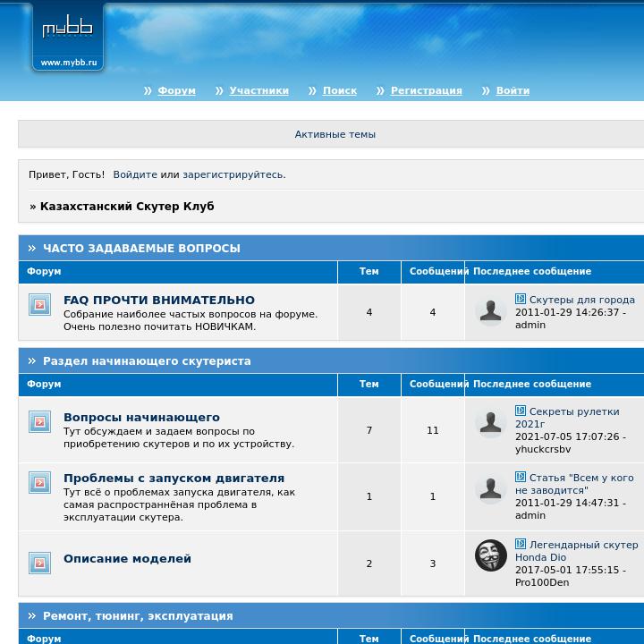Collapse the ЧАСТО ЗАДАВАЕМЫЕ ВОПРОСЫ category arrow

tap(32, 248)
